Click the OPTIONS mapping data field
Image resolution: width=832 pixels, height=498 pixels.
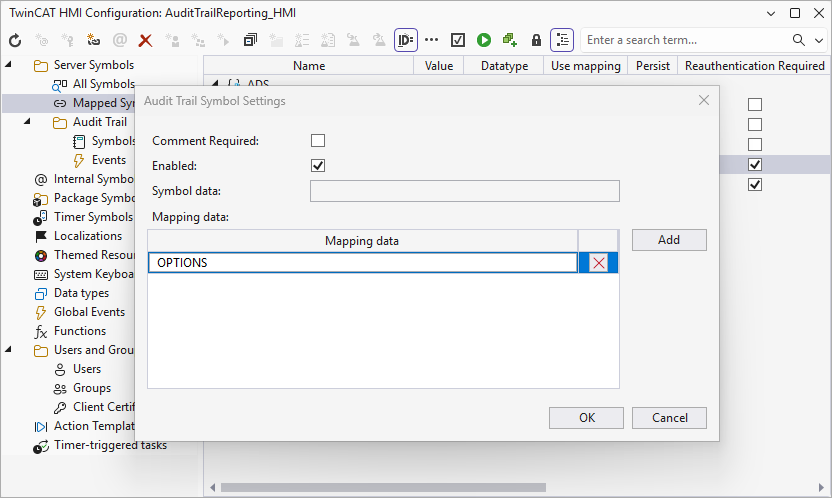pos(363,263)
